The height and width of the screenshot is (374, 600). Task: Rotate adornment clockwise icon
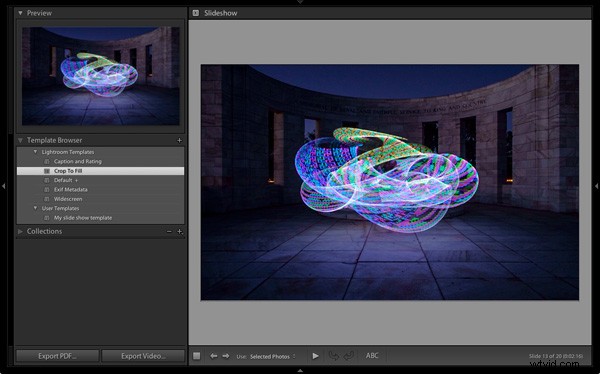(348, 356)
